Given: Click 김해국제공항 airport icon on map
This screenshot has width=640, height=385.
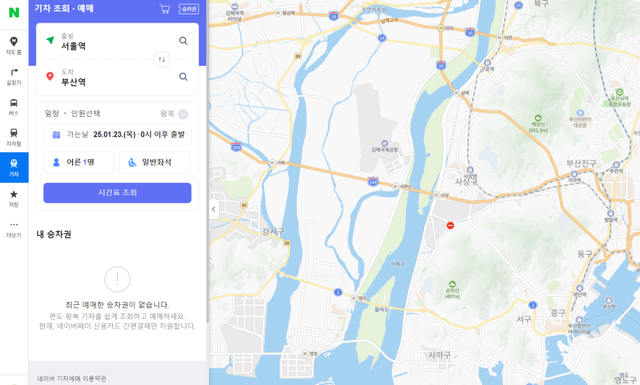Looking at the screenshot, I should pyautogui.click(x=384, y=143).
